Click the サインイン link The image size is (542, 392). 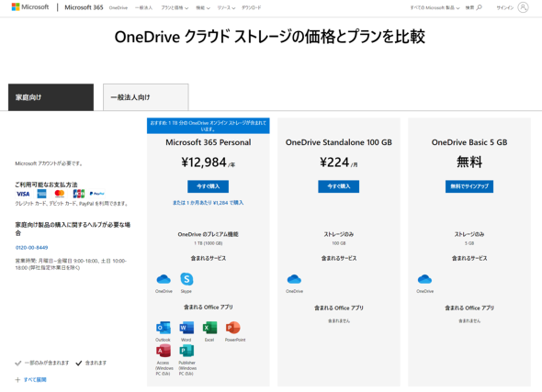tap(505, 7)
